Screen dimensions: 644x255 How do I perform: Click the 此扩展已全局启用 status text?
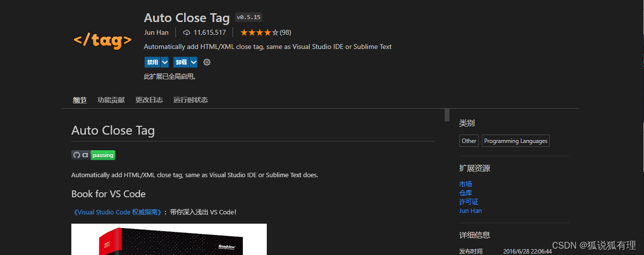pyautogui.click(x=170, y=76)
